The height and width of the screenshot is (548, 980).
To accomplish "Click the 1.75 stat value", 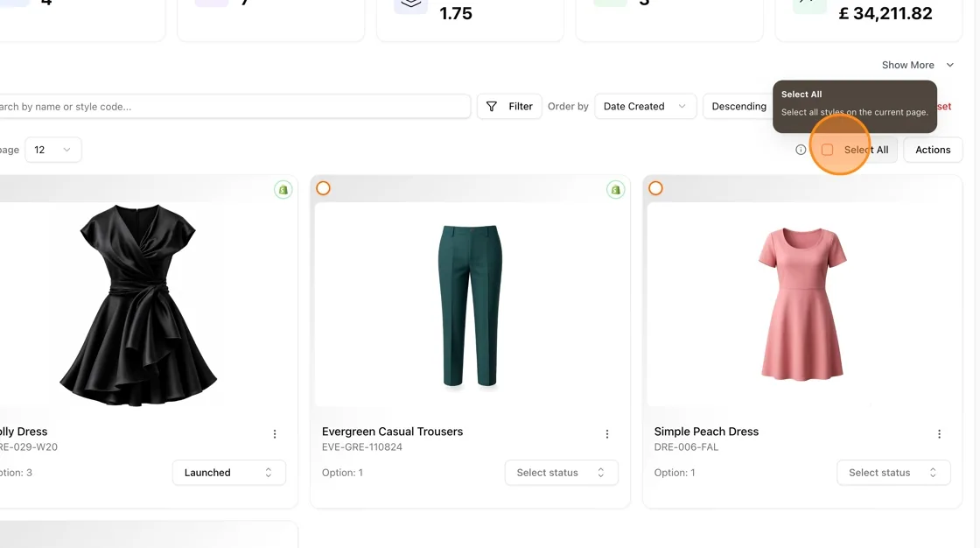I will point(456,13).
